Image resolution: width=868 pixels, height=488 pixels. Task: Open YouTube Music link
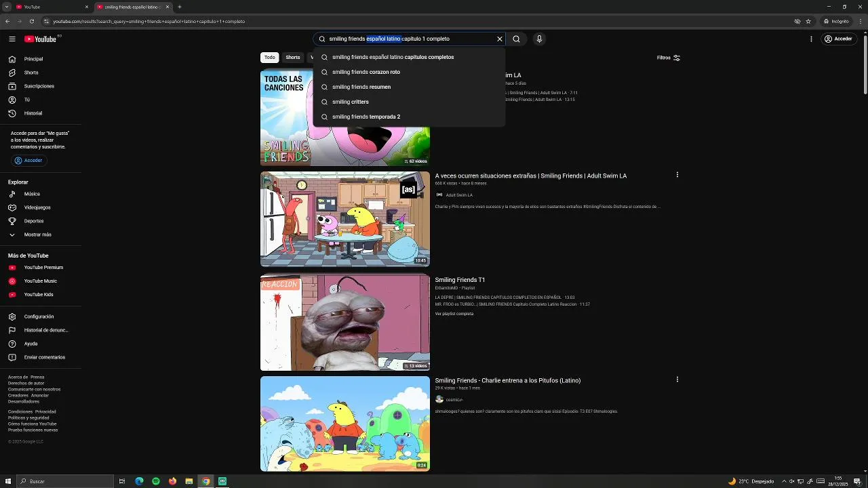(x=41, y=281)
